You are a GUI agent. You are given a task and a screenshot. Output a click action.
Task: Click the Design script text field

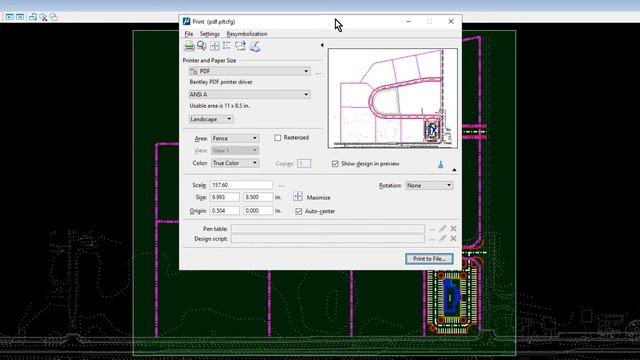[328, 238]
